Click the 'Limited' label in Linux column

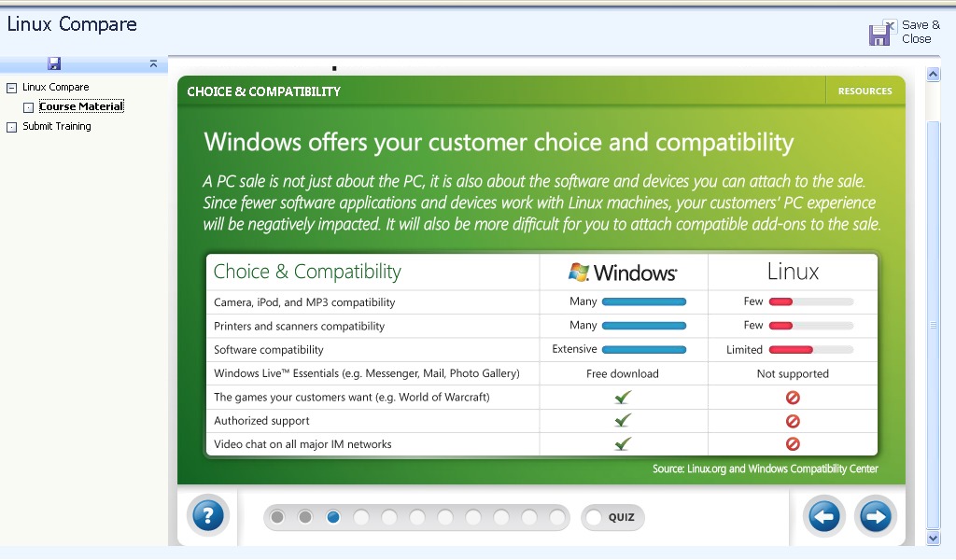point(744,350)
